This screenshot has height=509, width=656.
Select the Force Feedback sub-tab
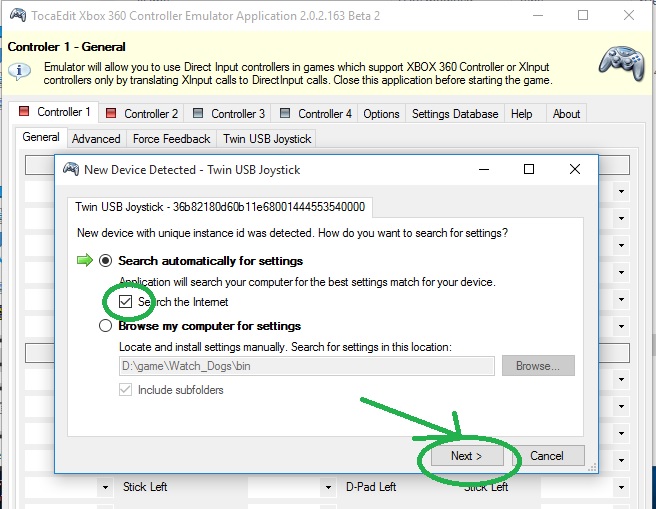pos(171,138)
